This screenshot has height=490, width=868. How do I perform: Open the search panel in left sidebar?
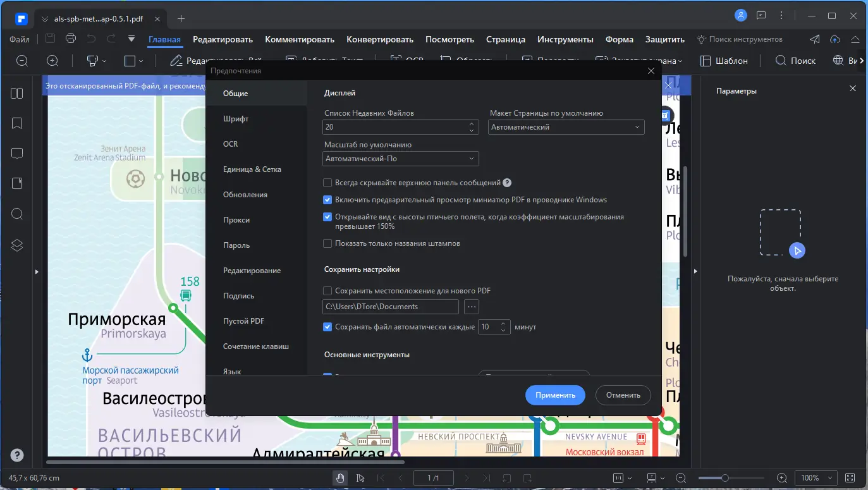(x=17, y=214)
